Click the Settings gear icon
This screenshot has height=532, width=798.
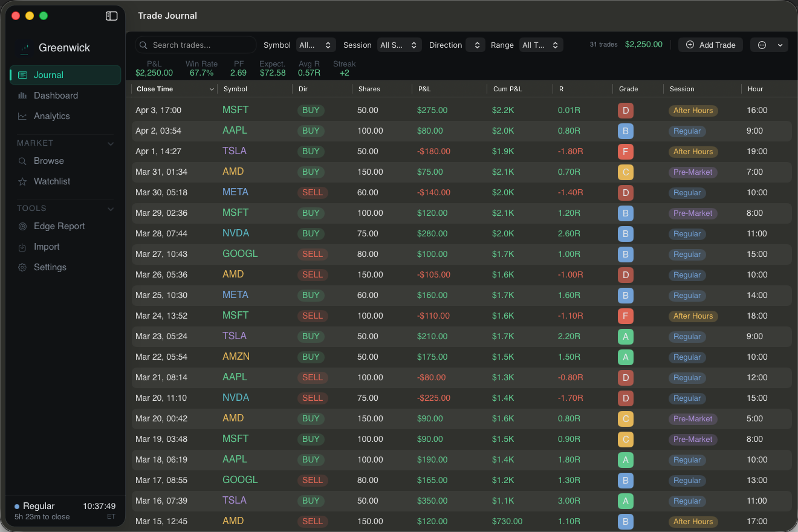[22, 267]
